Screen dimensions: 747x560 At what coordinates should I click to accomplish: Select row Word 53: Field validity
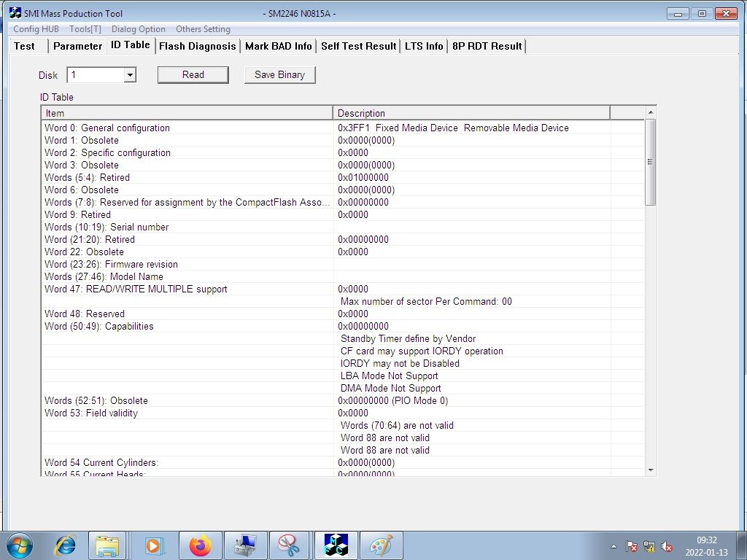[343, 413]
